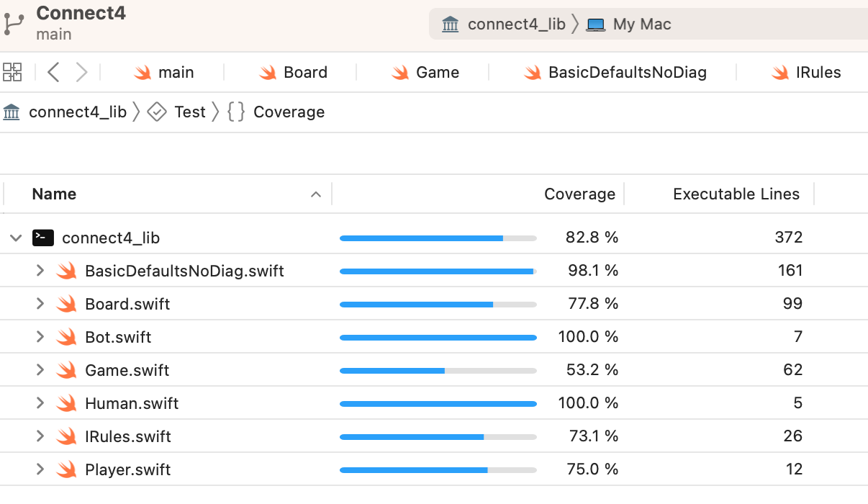Click the My Mac laptop icon

point(596,24)
